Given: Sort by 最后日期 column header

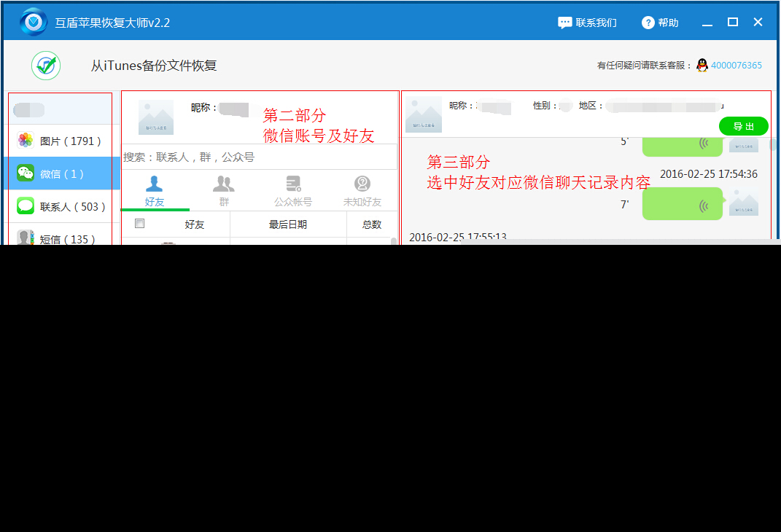Looking at the screenshot, I should click(x=288, y=224).
